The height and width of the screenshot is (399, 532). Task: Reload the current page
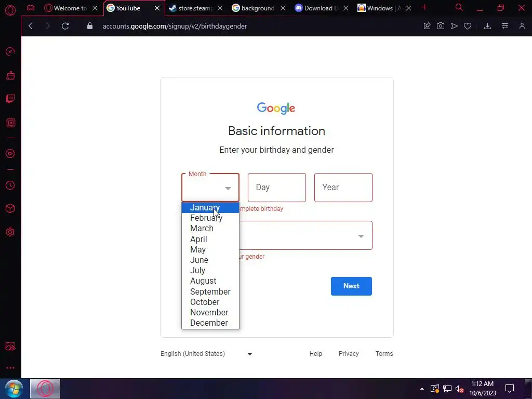click(x=65, y=26)
